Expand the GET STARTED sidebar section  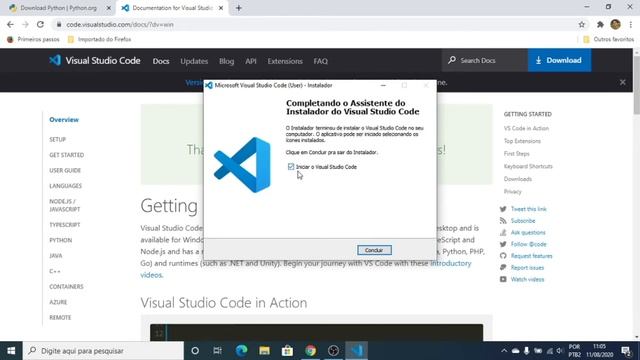tap(67, 155)
